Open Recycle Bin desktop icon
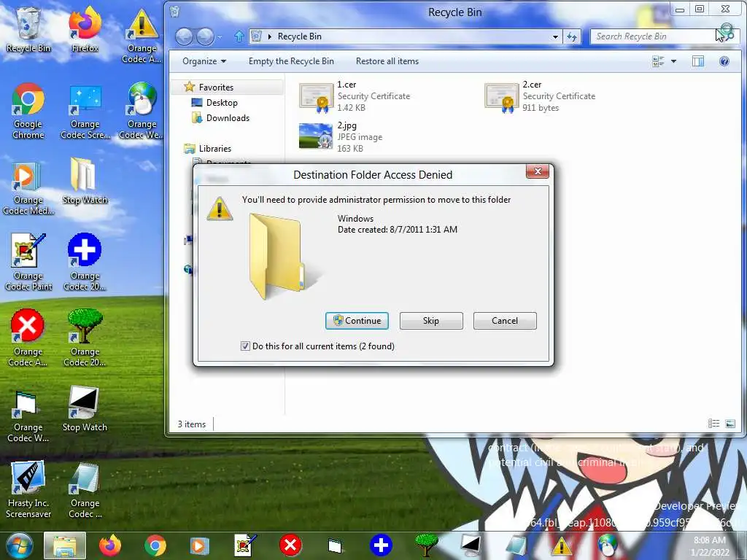 coord(28,29)
